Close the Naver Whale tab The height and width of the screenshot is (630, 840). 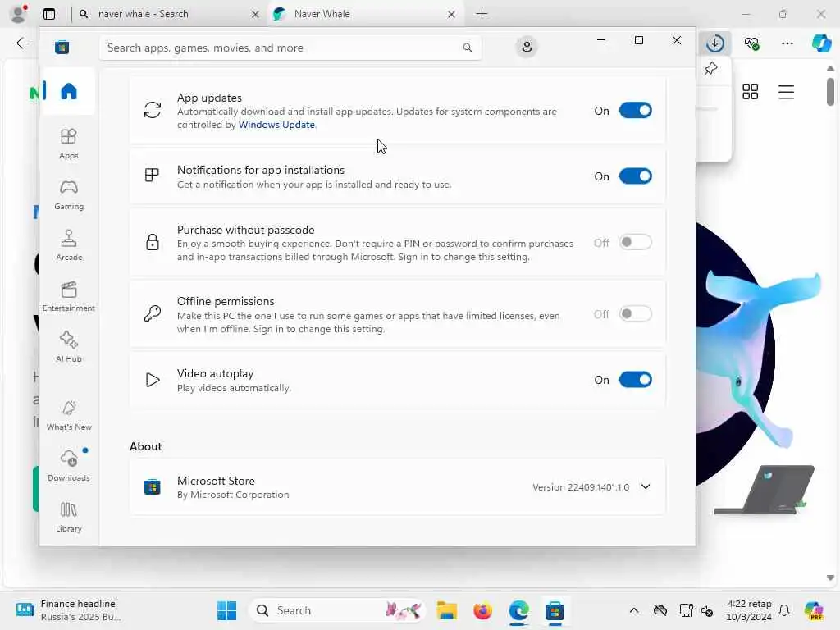451,14
